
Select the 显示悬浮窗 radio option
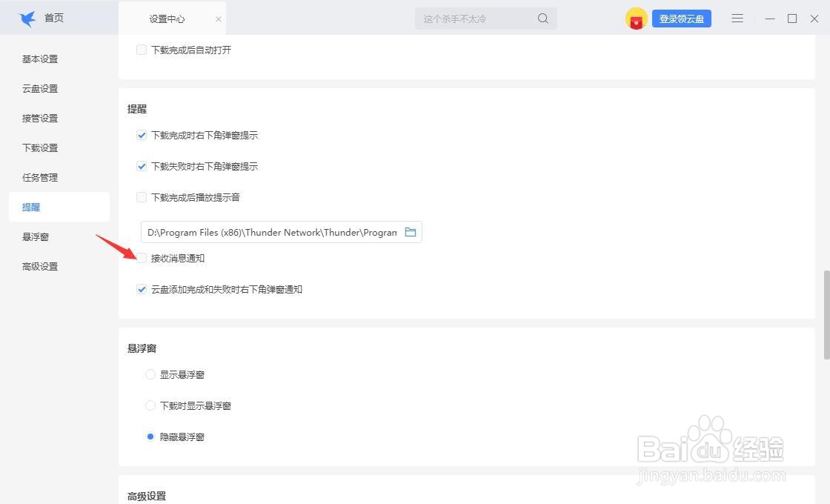click(x=150, y=374)
